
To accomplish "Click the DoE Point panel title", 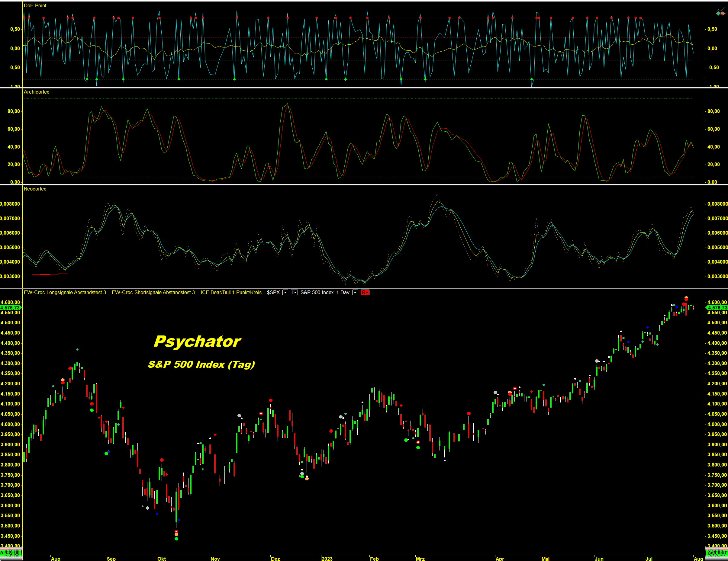I will coord(35,6).
